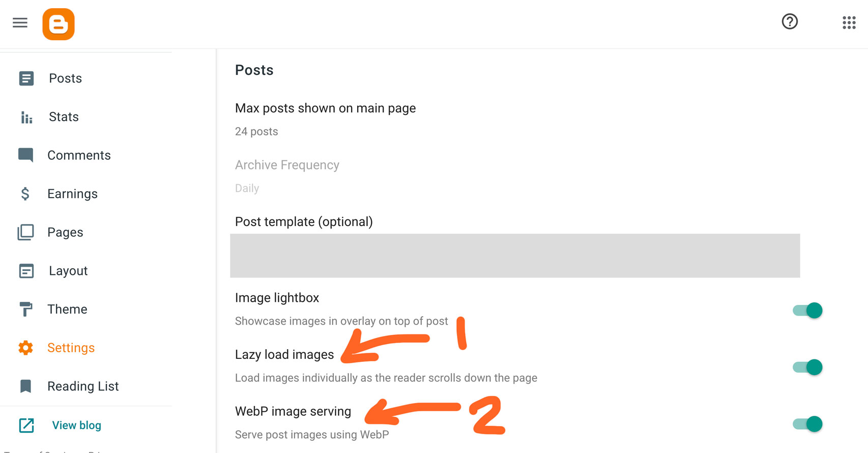868x453 pixels.
Task: Toggle WebP image serving off
Action: click(808, 424)
